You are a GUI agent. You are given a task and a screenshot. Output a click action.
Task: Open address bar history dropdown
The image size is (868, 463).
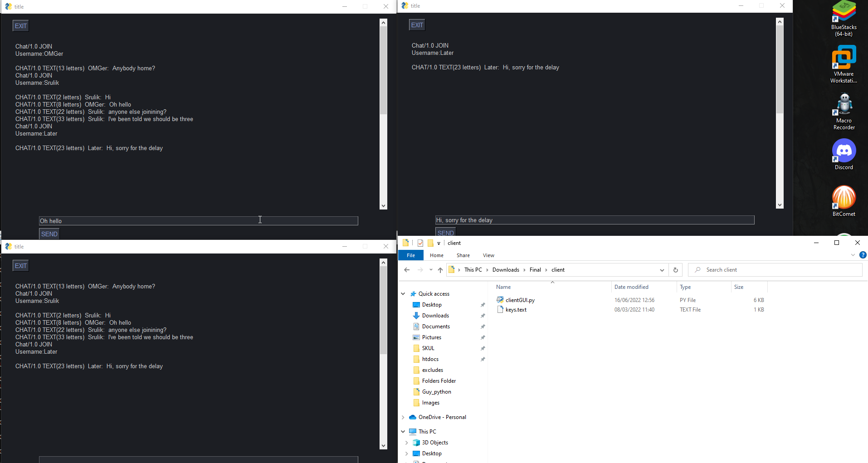pyautogui.click(x=662, y=270)
